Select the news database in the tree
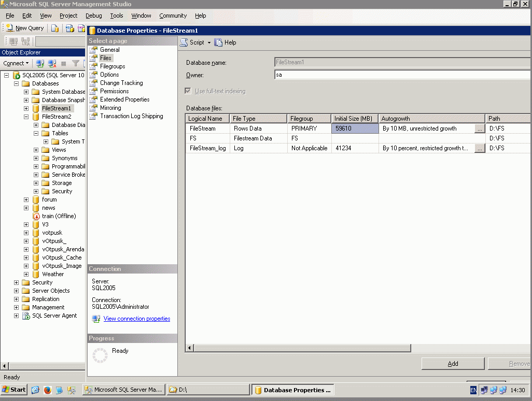 (x=49, y=208)
